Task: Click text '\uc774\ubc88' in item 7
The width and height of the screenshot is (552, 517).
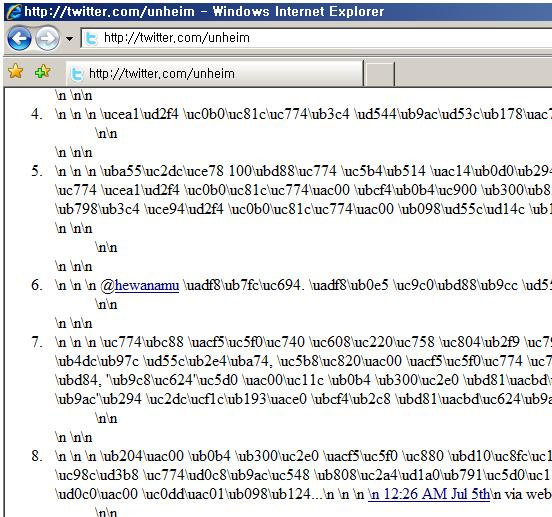Action: point(143,342)
